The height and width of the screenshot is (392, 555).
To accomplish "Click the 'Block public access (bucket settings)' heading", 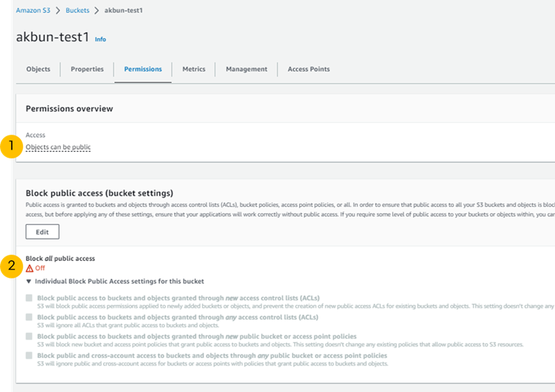I will click(x=100, y=193).
